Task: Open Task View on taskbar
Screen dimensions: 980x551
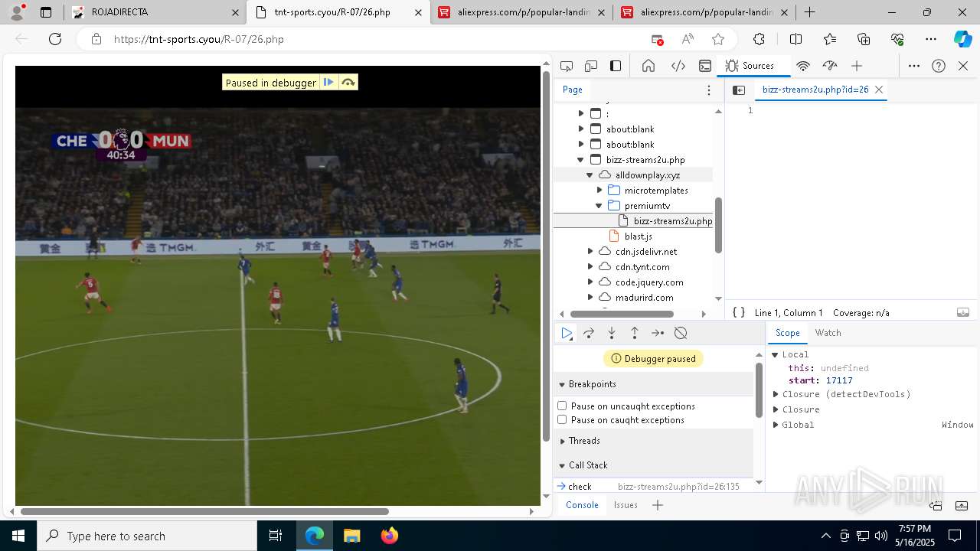Action: point(276,536)
